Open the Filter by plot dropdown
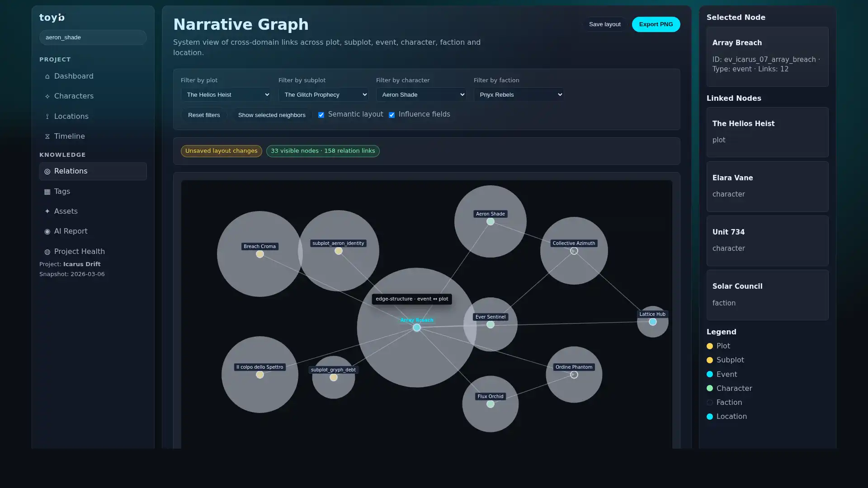Screen dimensions: 868x488 pyautogui.click(x=226, y=94)
